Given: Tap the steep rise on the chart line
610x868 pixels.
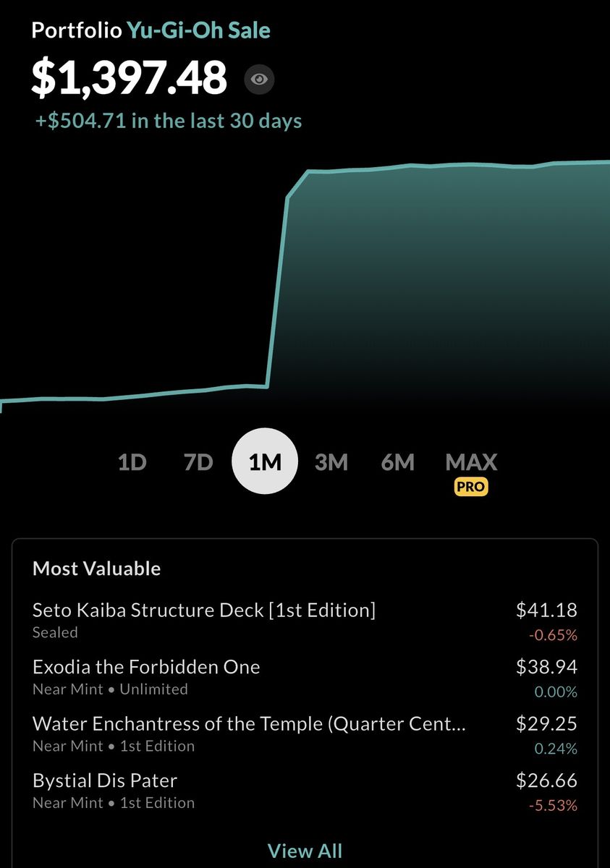Looking at the screenshot, I should click(279, 289).
